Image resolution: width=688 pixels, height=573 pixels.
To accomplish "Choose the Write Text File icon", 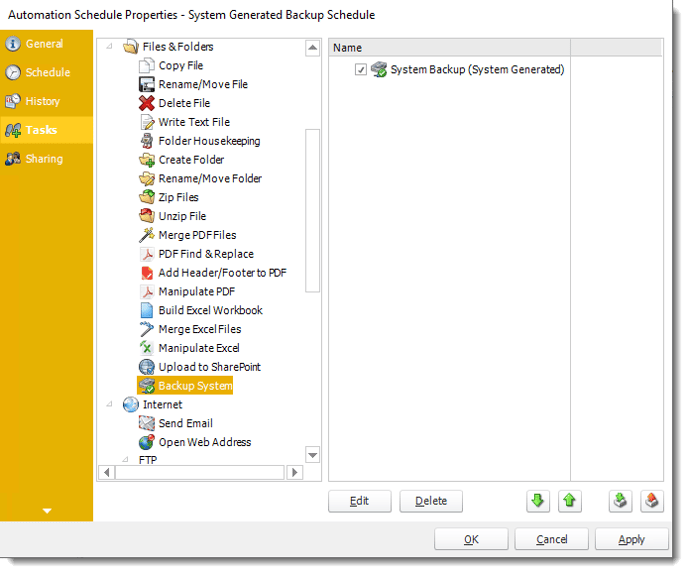I will point(147,122).
